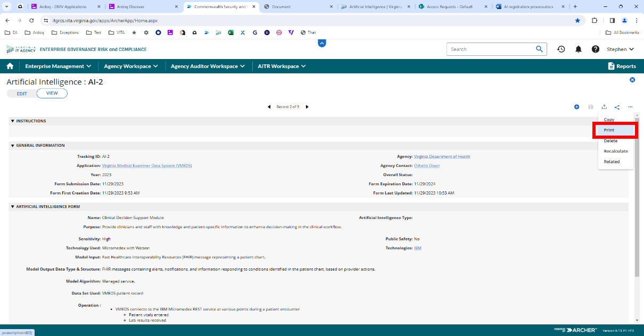Open the recently viewed history icon
Image resolution: width=644 pixels, height=336 pixels.
[561, 49]
